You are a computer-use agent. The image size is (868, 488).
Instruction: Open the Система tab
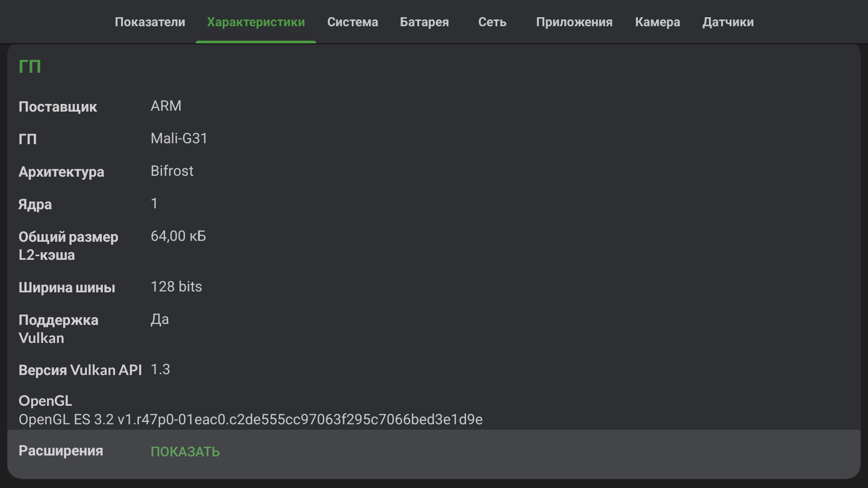coord(353,22)
